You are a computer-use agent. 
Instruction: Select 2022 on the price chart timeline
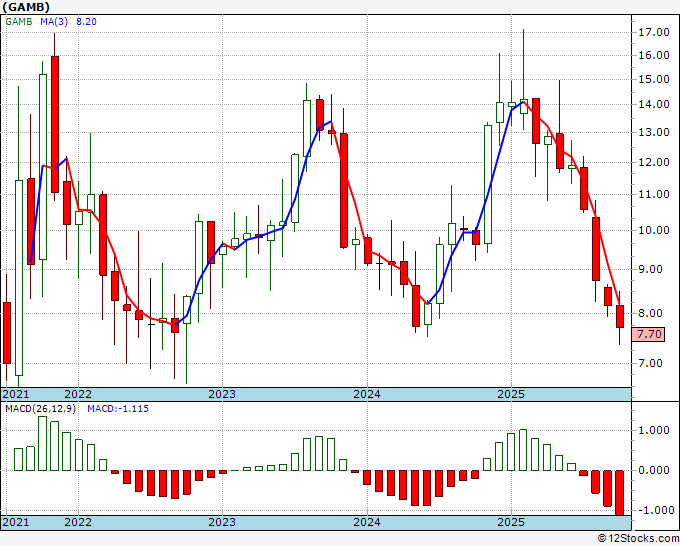pos(77,394)
